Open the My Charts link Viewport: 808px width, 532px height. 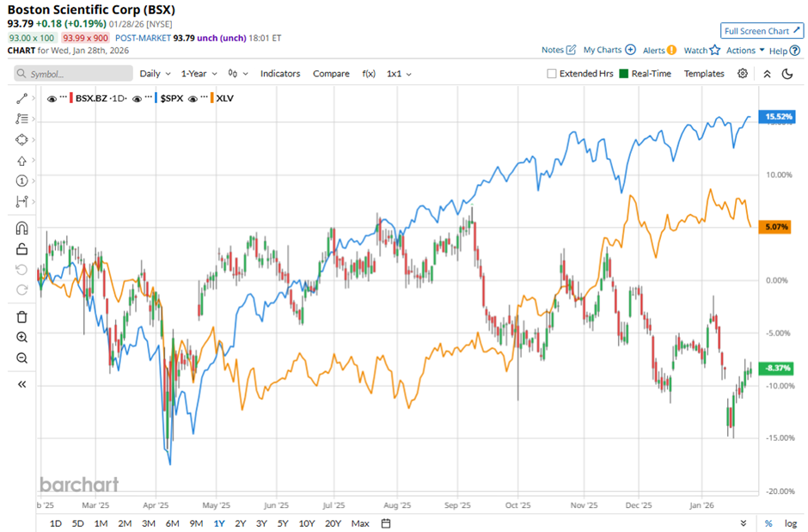(608, 51)
